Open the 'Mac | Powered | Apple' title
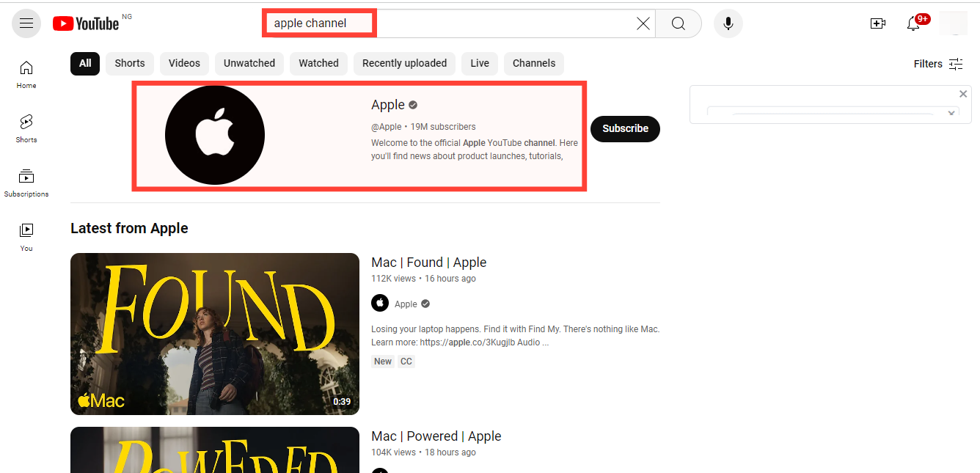The height and width of the screenshot is (473, 980). 436,436
